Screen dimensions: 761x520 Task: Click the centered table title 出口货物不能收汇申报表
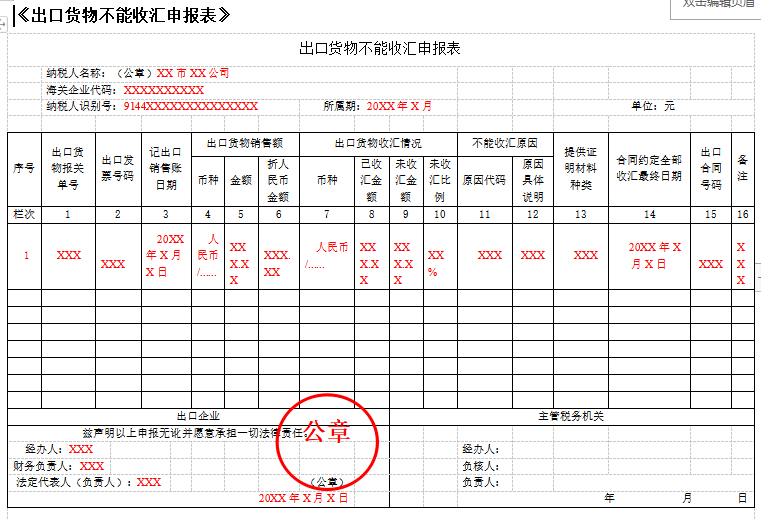click(379, 48)
